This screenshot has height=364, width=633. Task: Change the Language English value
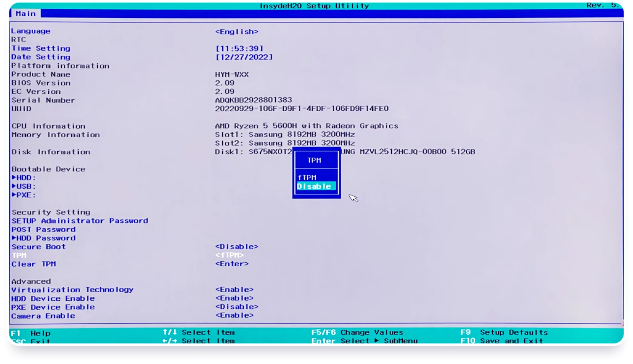[x=237, y=32]
